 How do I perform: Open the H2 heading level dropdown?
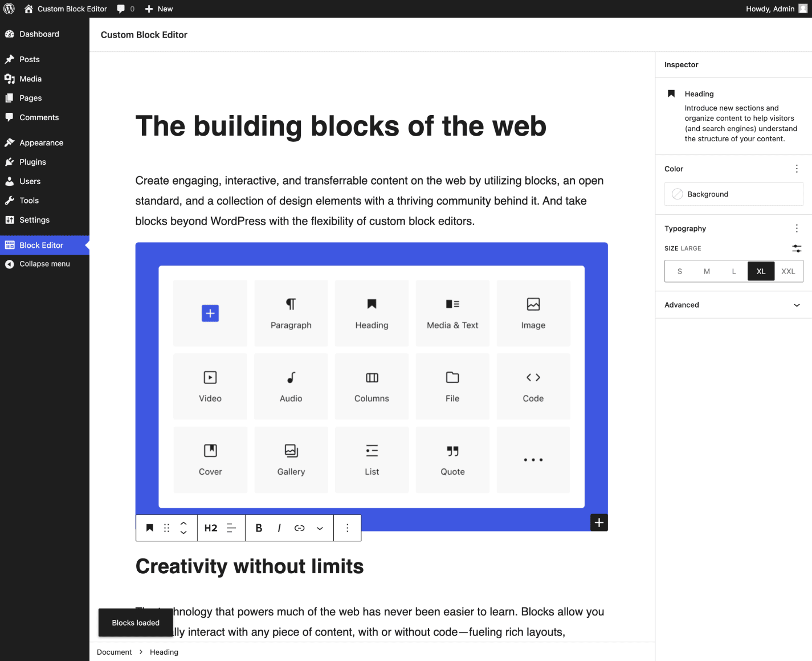(x=211, y=528)
